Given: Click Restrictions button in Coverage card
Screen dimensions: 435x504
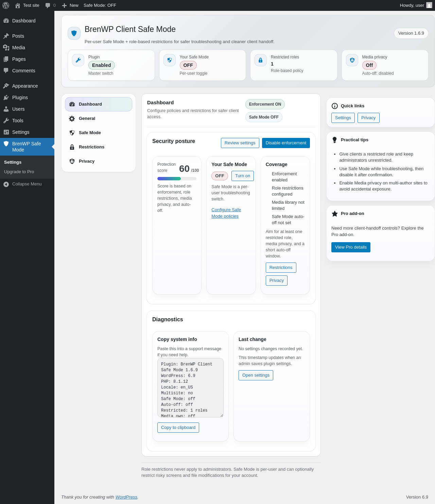Looking at the screenshot, I should click(x=281, y=268).
